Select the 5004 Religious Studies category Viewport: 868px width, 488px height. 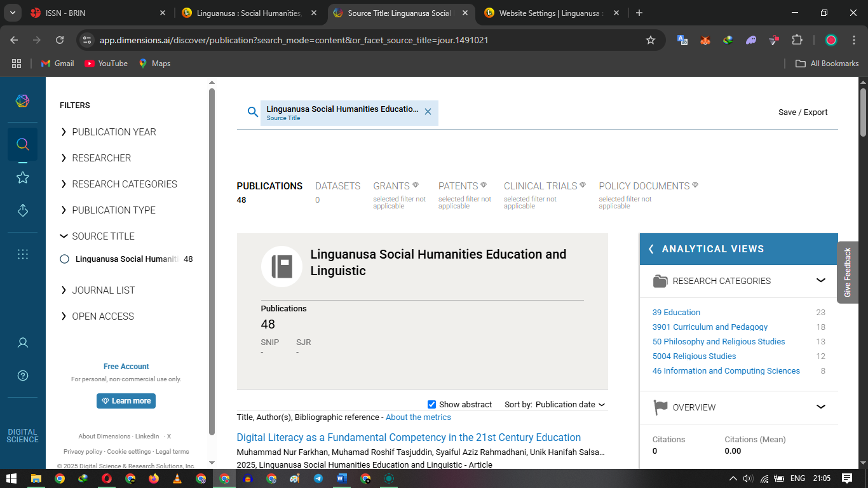[694, 356]
